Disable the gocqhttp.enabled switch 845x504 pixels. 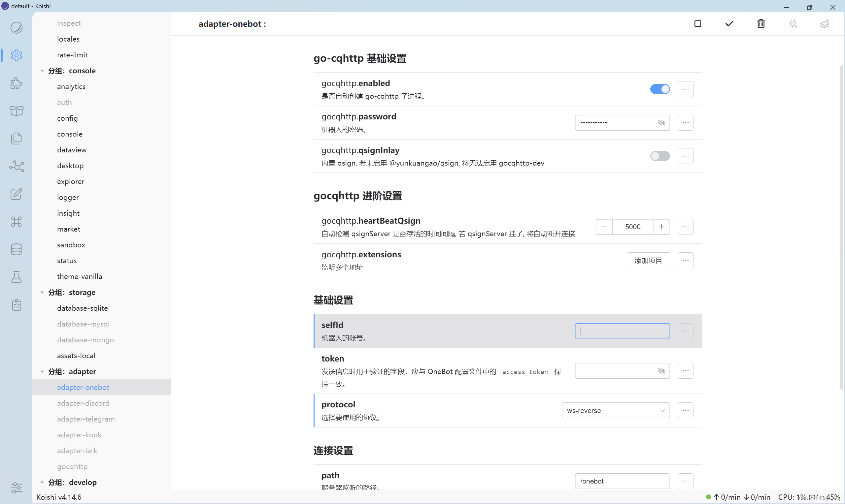(659, 89)
